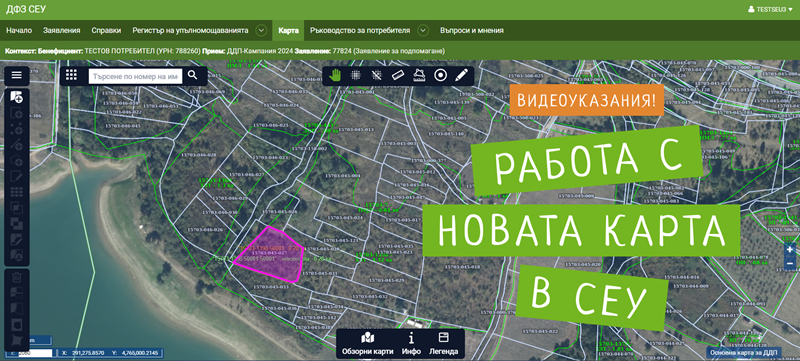This screenshot has width=800, height=361.
Task: Activate the polygon area measurement tool
Action: 419,75
